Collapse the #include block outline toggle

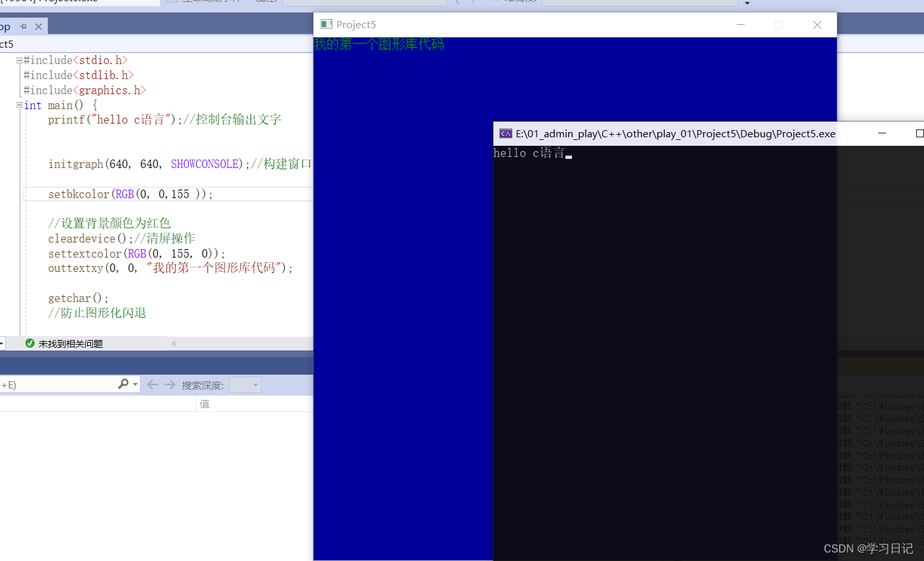point(19,60)
